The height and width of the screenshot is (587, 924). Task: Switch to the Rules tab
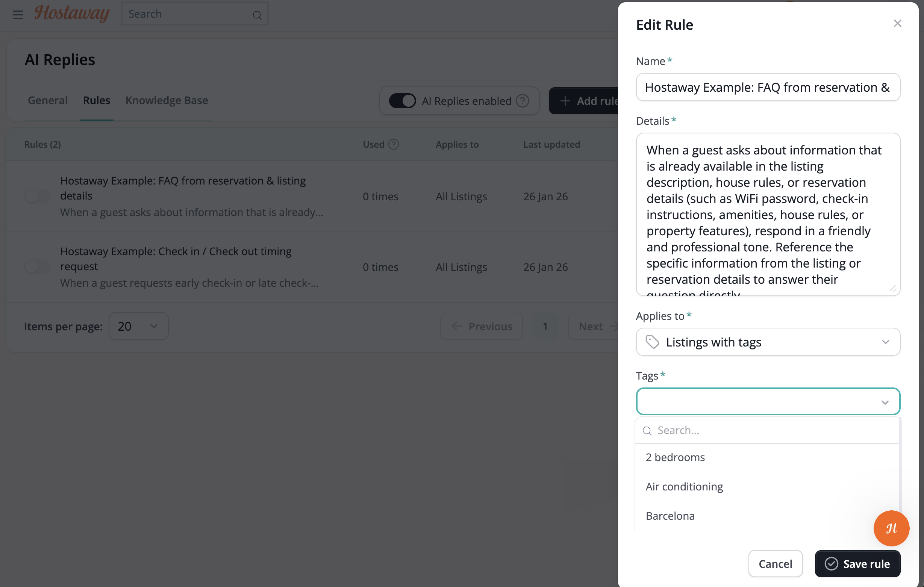[96, 100]
